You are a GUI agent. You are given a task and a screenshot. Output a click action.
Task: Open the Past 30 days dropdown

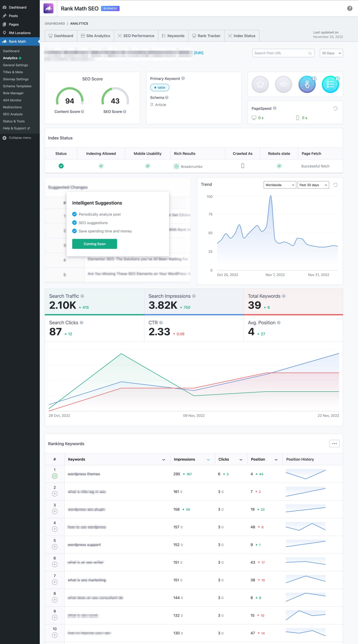[x=313, y=185]
